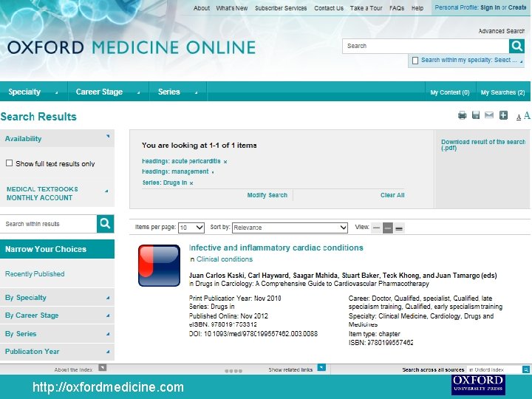Click the Show related links arrow icon
Screen dimensions: 532x399
(x=321, y=367)
